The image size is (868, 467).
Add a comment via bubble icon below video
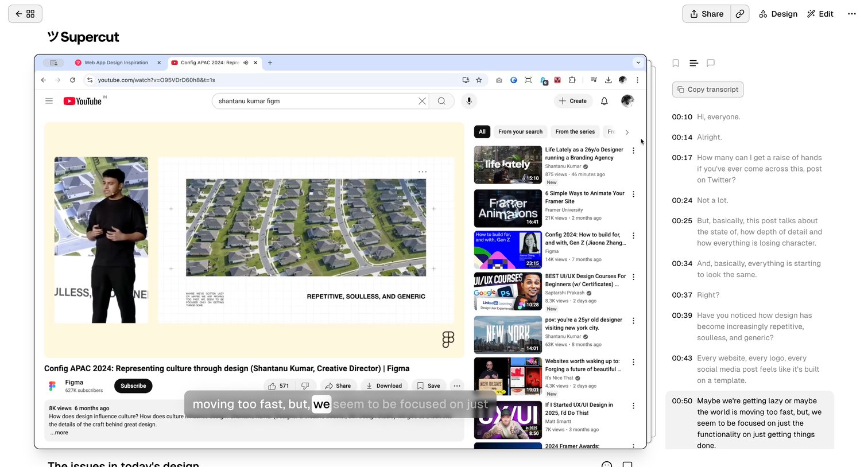(x=627, y=464)
